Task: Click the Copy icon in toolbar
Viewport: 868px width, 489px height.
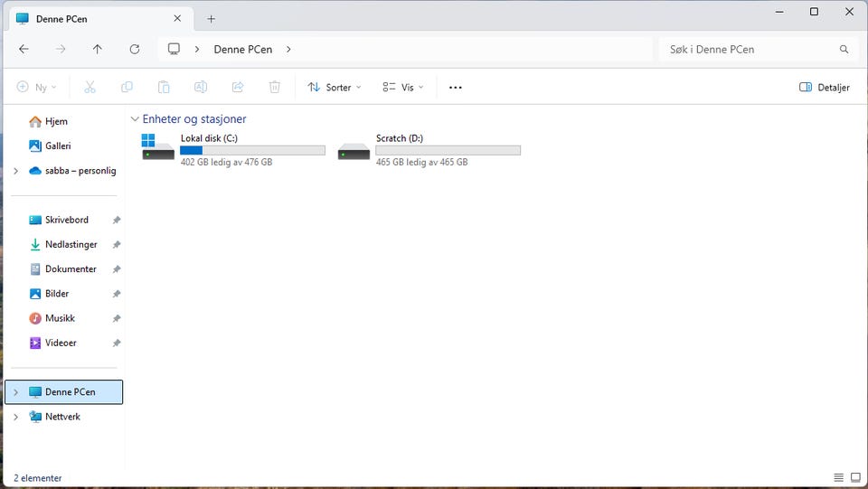Action: pos(127,87)
